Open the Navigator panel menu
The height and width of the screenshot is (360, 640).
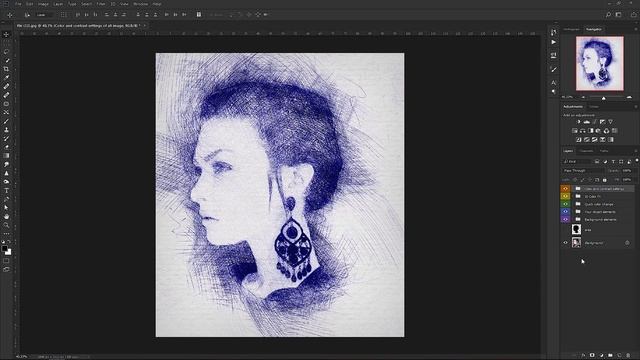[636, 29]
